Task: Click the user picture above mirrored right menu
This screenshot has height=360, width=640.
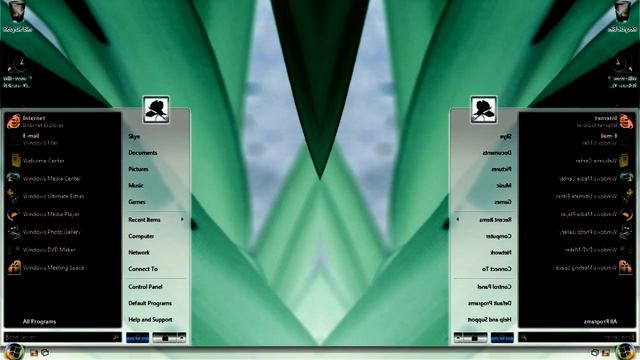Action: pos(484,109)
